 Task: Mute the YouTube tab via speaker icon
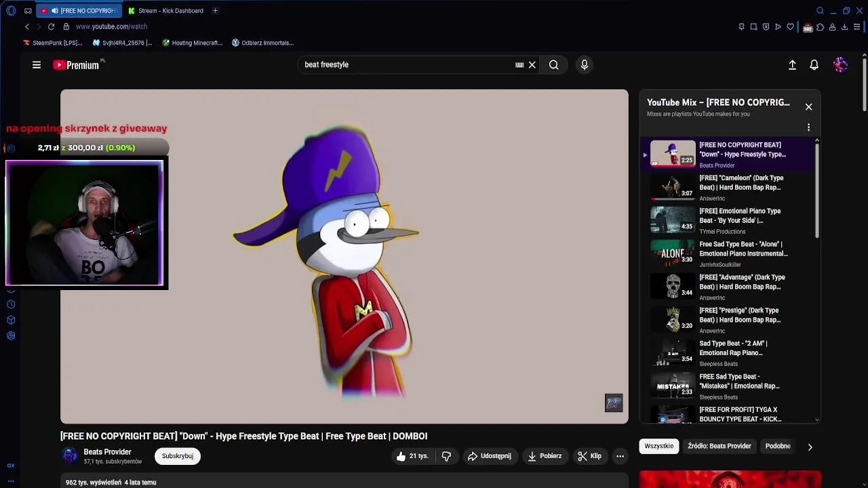tap(54, 11)
